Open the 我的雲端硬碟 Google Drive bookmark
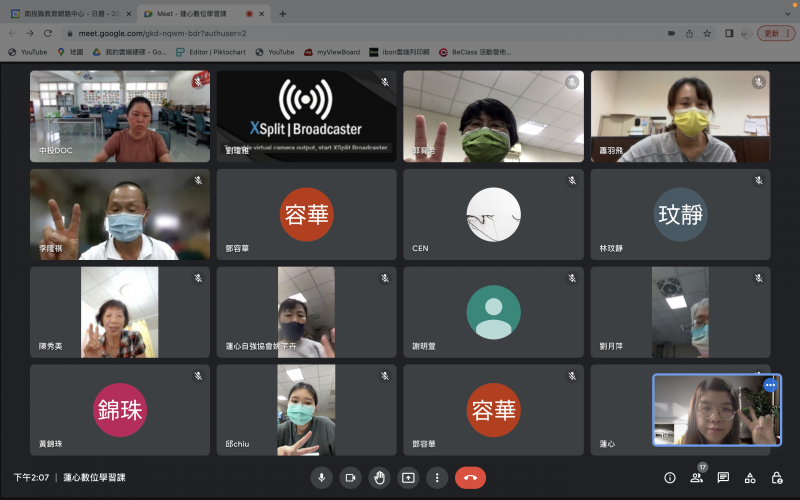Screen dimensions: 800x500 (x=130, y=52)
